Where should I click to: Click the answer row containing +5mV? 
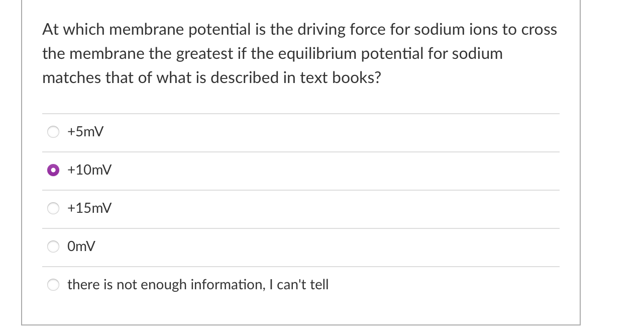(x=301, y=132)
